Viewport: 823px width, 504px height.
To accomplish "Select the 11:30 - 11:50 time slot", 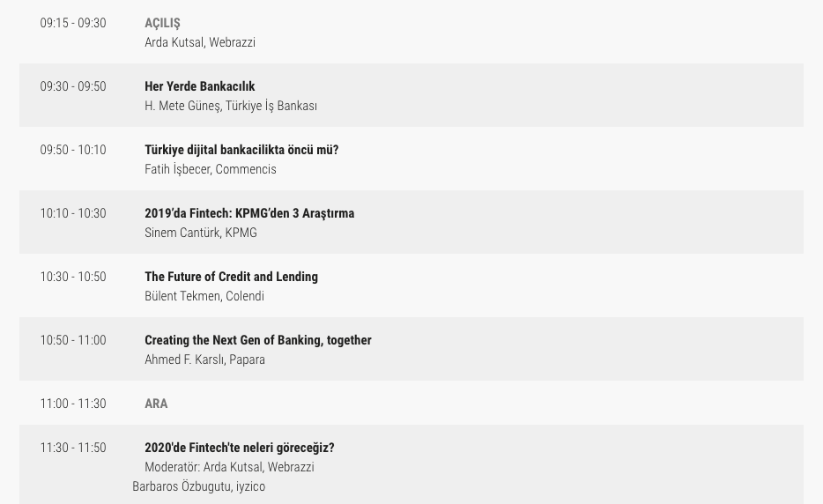I will pyautogui.click(x=73, y=448).
